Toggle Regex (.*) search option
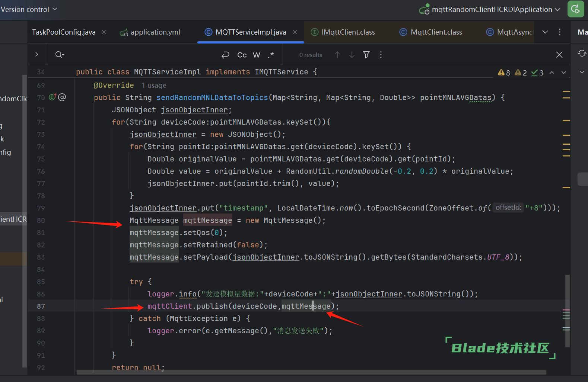Screen dimensions: 588x382 (271, 55)
